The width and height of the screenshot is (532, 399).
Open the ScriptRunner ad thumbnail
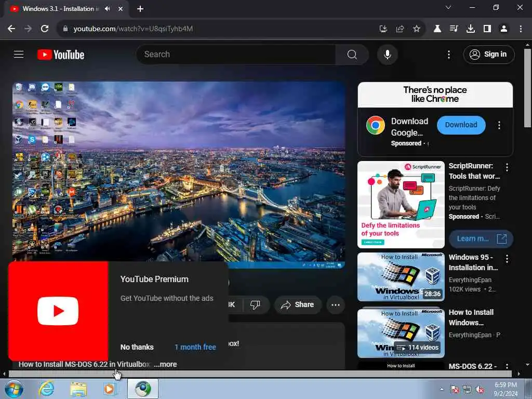[x=401, y=205]
